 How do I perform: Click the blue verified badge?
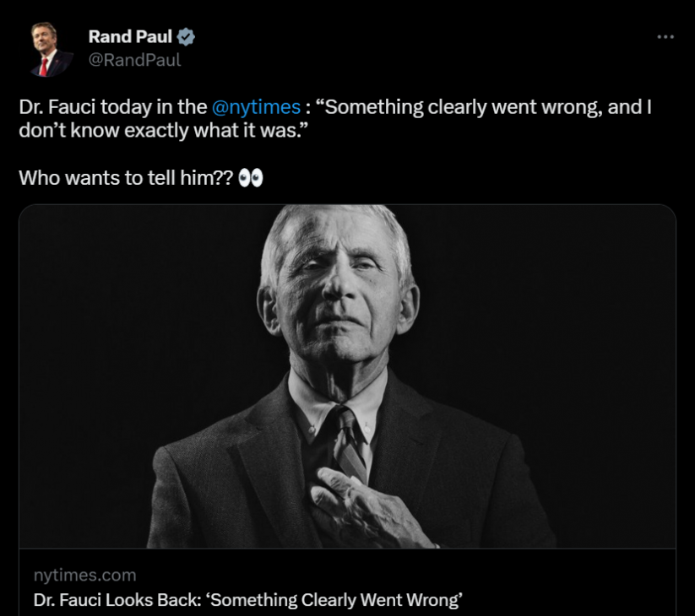click(187, 37)
